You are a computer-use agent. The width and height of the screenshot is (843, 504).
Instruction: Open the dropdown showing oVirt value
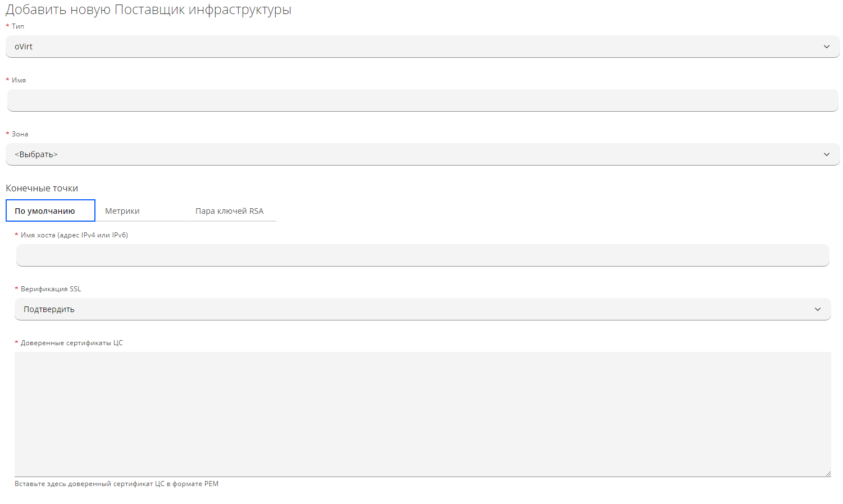(416, 47)
